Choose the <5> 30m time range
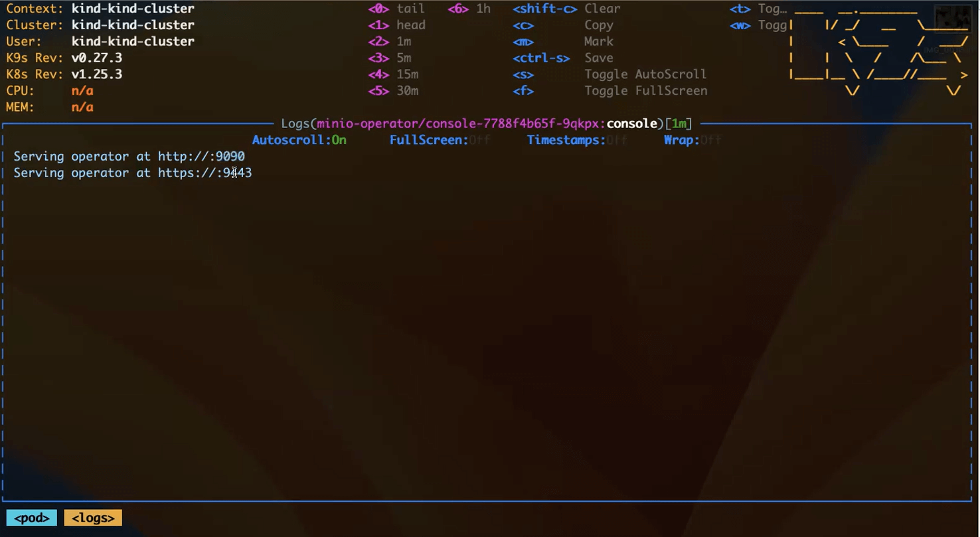 (393, 91)
